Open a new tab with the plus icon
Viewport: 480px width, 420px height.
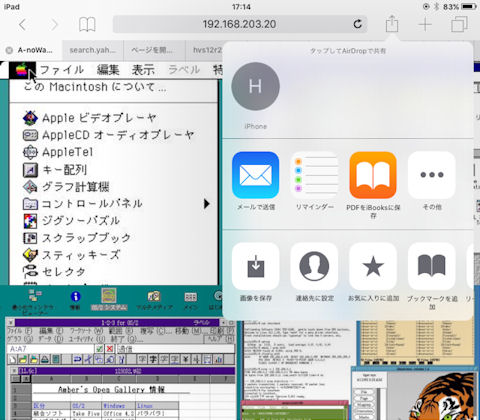click(x=425, y=25)
